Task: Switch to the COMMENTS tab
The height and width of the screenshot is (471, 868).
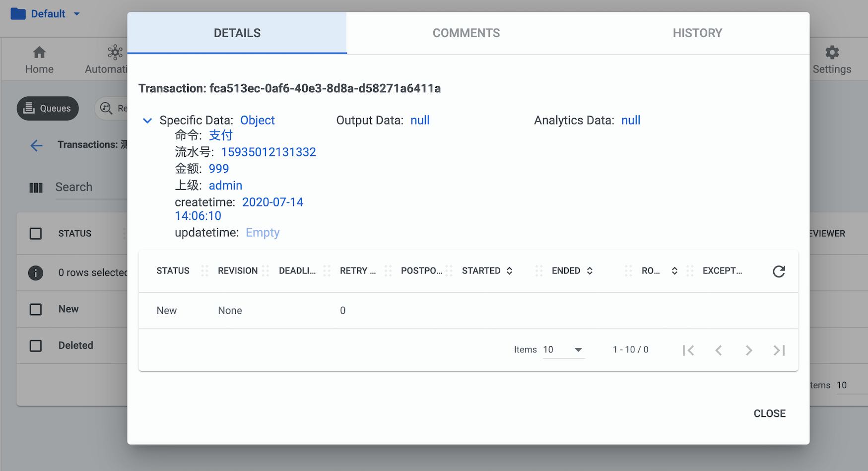Action: coord(466,33)
